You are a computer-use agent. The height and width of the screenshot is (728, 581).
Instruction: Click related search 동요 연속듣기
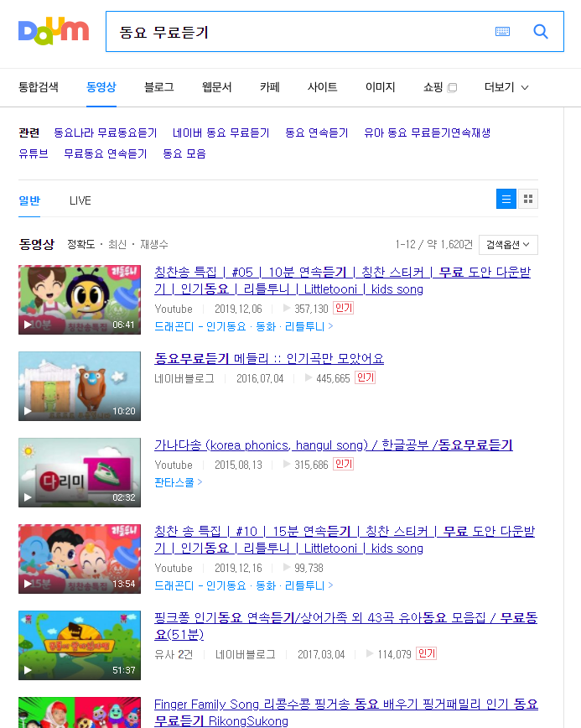tap(316, 133)
